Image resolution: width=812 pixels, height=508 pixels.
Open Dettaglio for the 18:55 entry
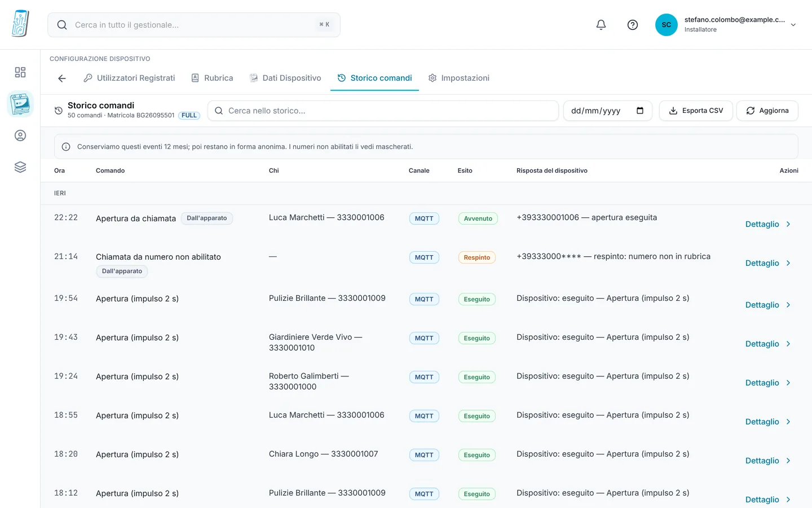(x=768, y=422)
